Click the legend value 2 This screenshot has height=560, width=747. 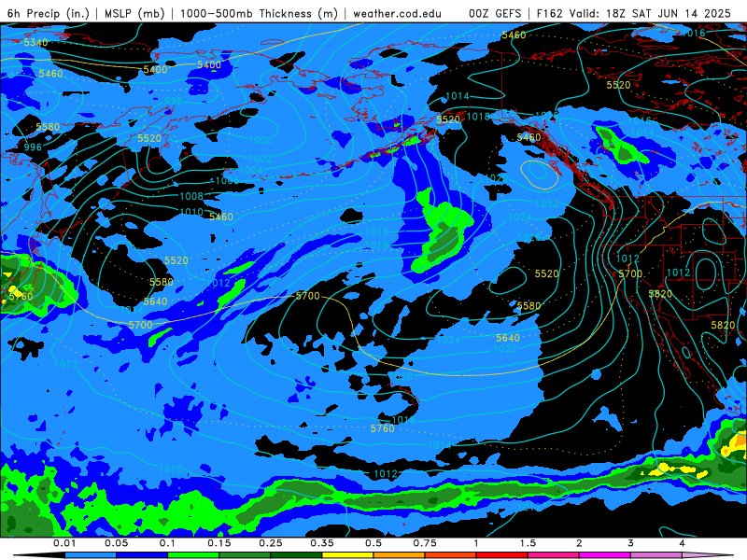579,543
